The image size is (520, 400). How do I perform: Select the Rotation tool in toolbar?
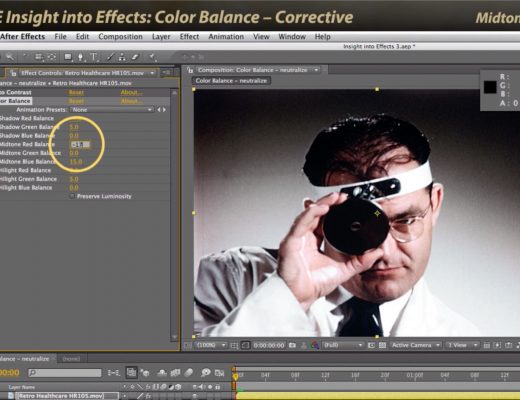click(x=26, y=57)
